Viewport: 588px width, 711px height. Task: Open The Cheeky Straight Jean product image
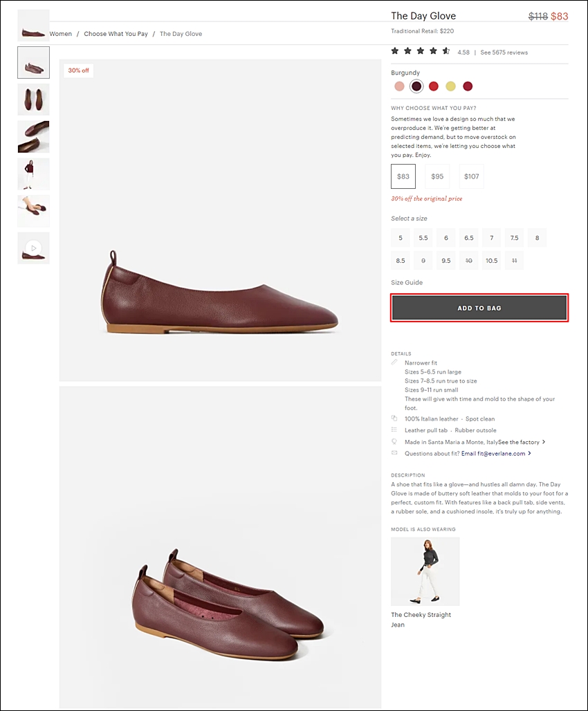pyautogui.click(x=425, y=571)
